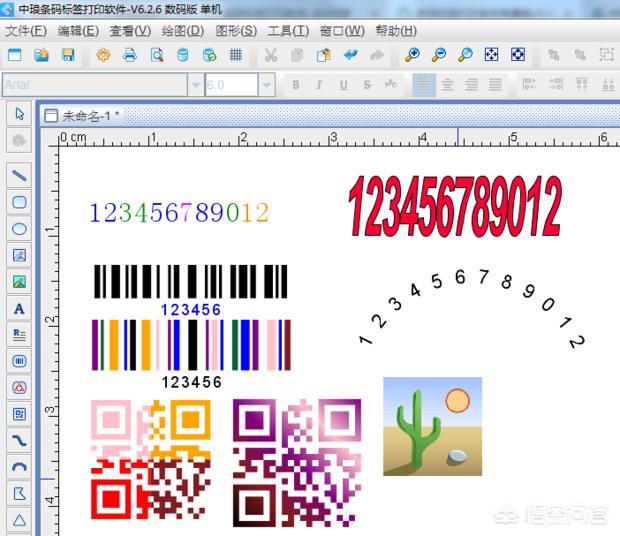Screen dimensions: 620x536
Task: Open the database settings cylinder icon
Action: coord(183,55)
